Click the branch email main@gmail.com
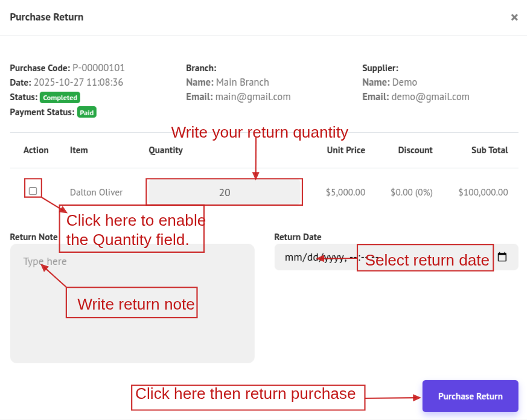The height and width of the screenshot is (420, 527). click(x=253, y=97)
